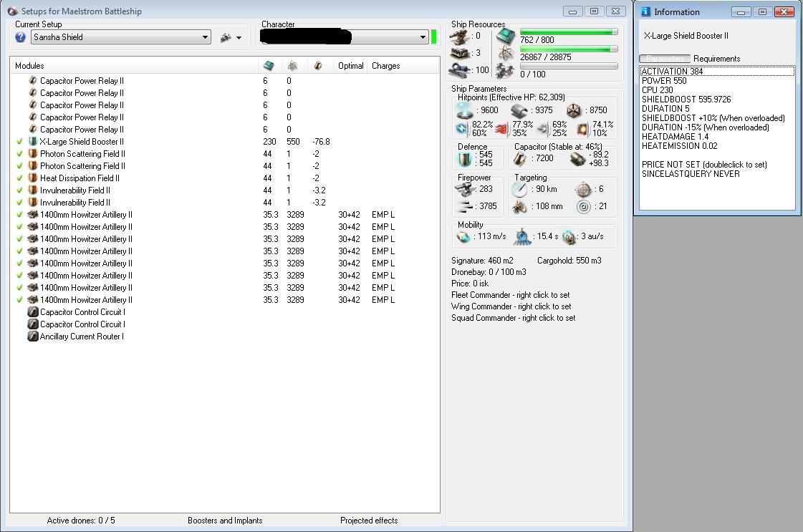This screenshot has width=803, height=532.
Task: Click the calibration icon showing 100
Action: (x=459, y=69)
